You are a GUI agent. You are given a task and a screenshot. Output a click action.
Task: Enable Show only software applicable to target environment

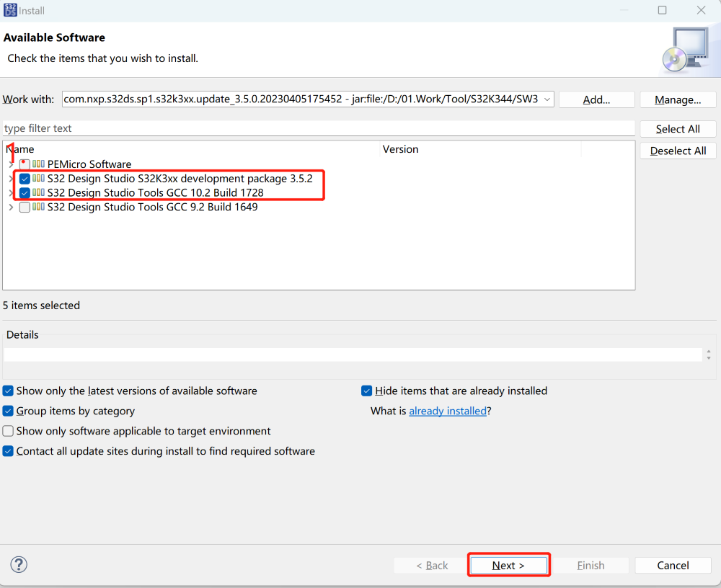pos(8,431)
